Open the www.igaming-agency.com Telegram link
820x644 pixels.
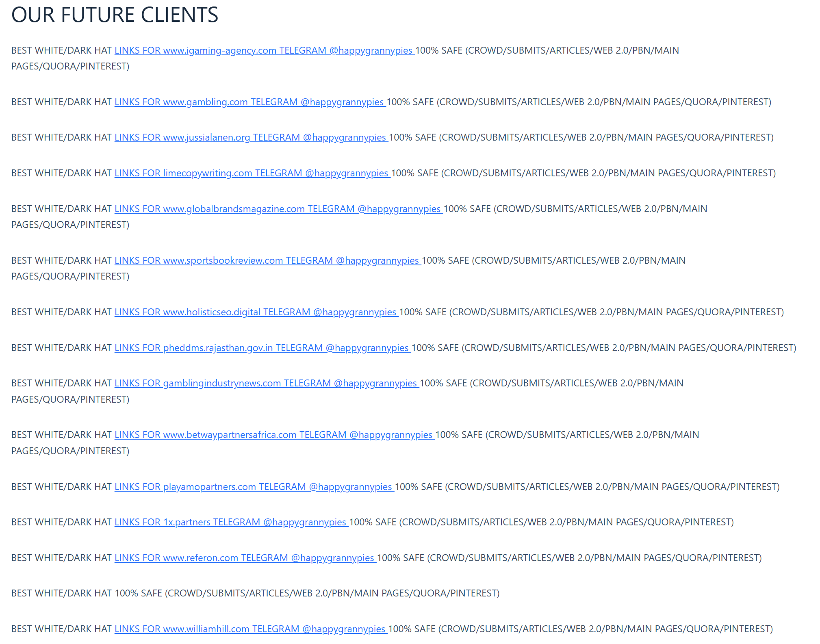point(265,50)
